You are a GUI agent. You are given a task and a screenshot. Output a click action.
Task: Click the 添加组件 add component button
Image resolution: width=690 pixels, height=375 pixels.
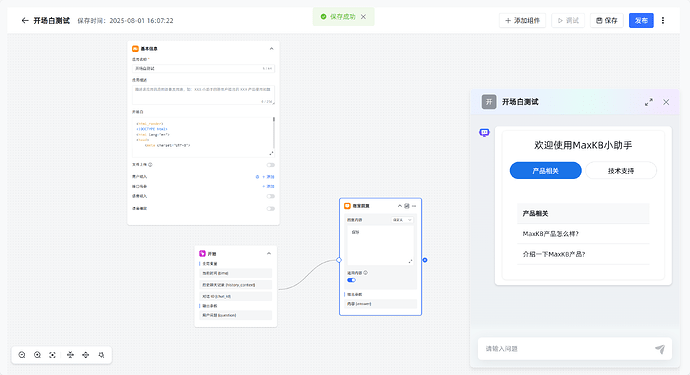coord(522,20)
